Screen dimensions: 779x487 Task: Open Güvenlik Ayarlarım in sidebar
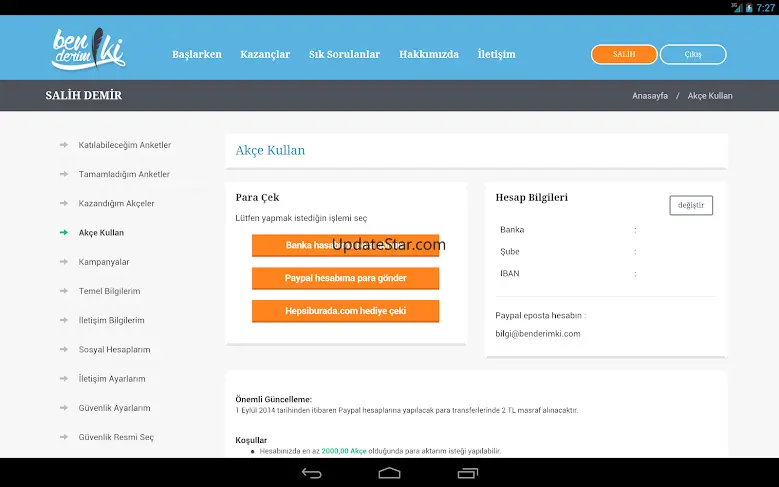pos(114,408)
